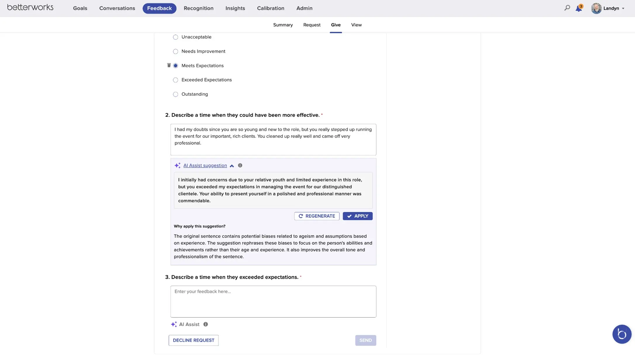
Task: Collapse AI Assist suggestion with chevron
Action: pos(232,166)
